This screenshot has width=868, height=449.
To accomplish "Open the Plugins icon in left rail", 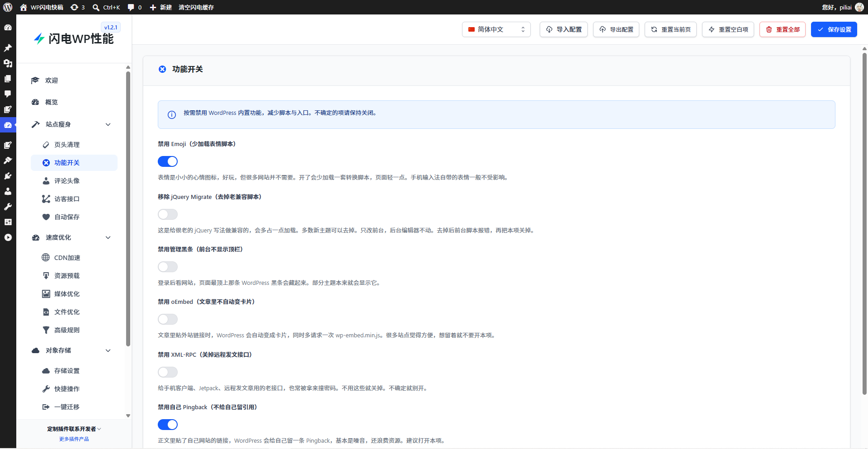I will pyautogui.click(x=8, y=176).
